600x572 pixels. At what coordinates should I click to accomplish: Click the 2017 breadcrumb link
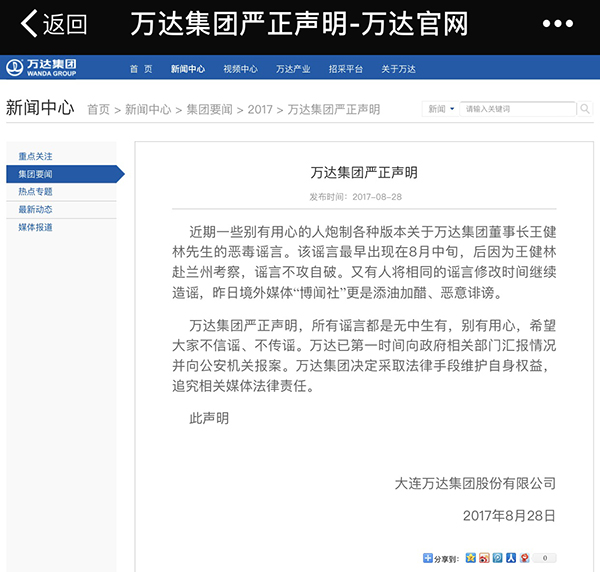point(260,109)
